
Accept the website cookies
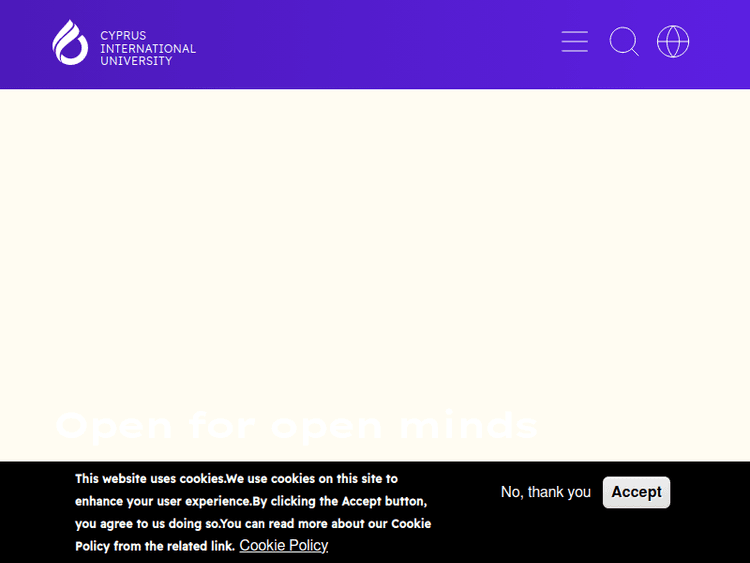point(636,492)
